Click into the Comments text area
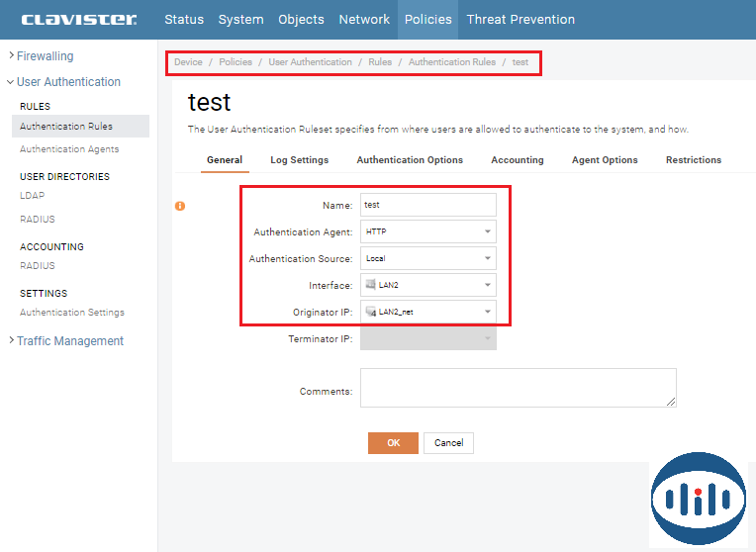This screenshot has width=756, height=552. [x=518, y=388]
